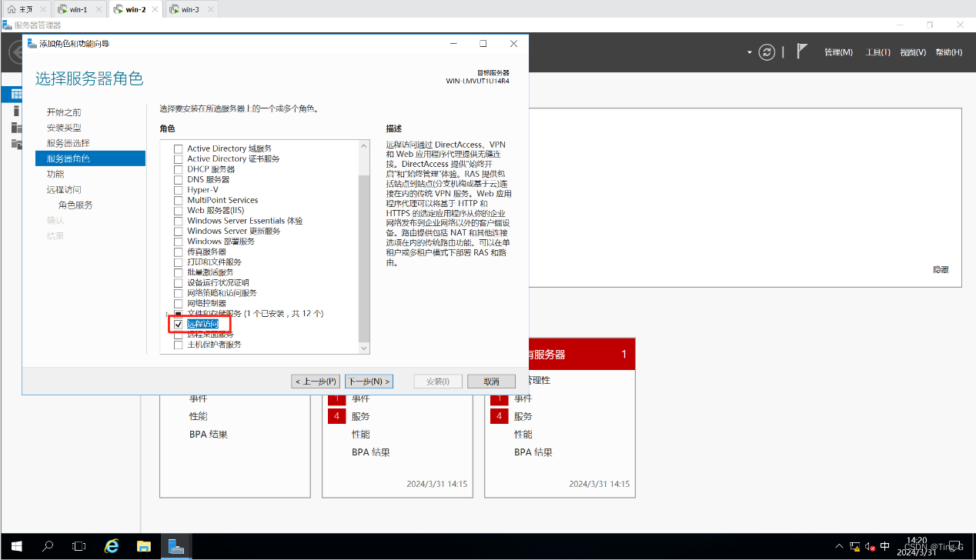
Task: Open the Windows Start button
Action: tap(16, 546)
